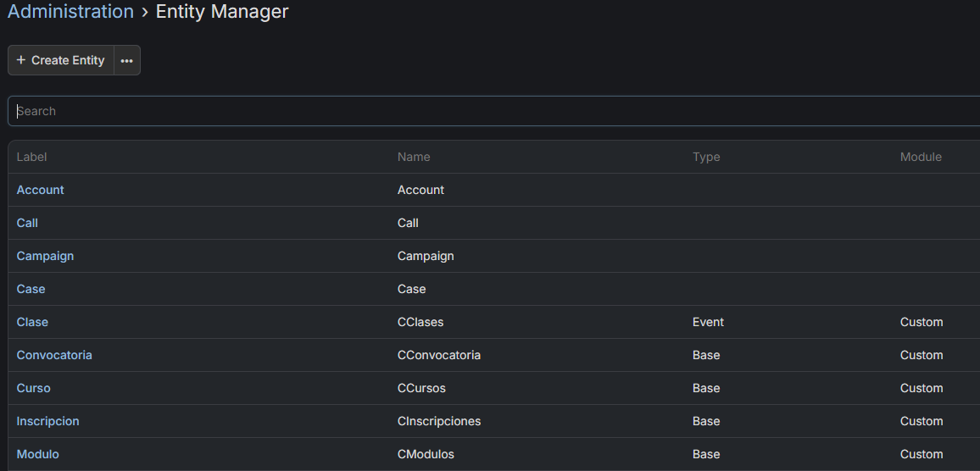
Task: Open the Case entity link
Action: point(31,289)
